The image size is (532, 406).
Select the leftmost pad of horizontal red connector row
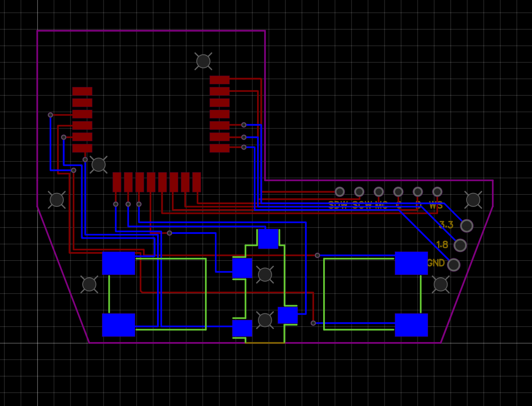[117, 182]
